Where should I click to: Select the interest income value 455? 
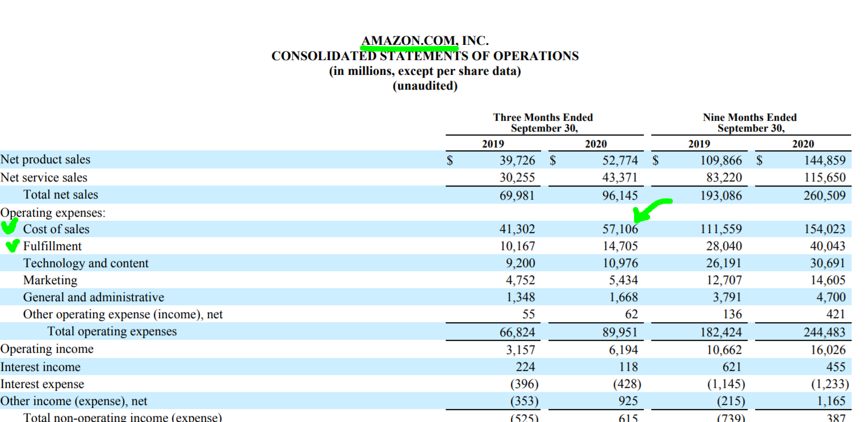pyautogui.click(x=837, y=367)
